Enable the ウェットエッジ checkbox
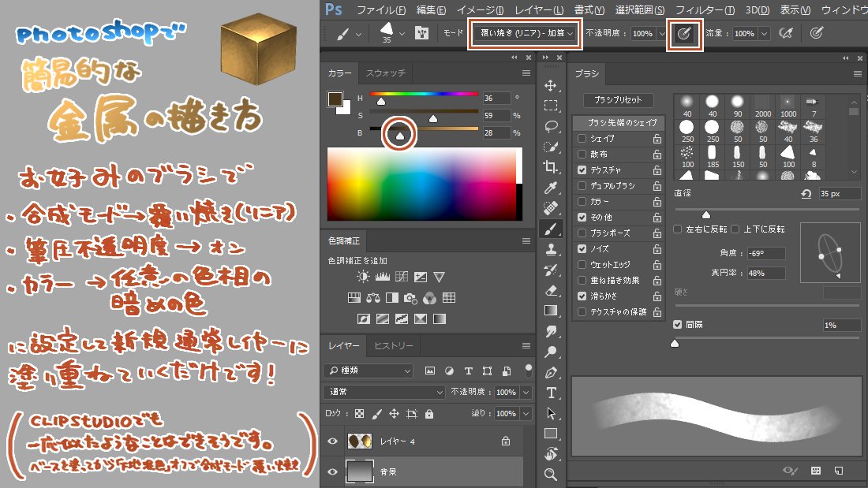Screen dimensions: 868x488 pyautogui.click(x=582, y=264)
